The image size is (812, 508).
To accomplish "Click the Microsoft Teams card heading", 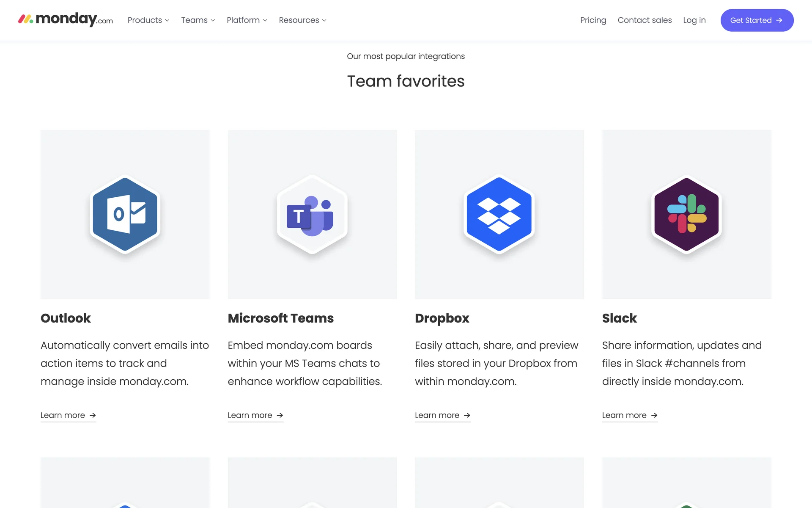I will 280,318.
